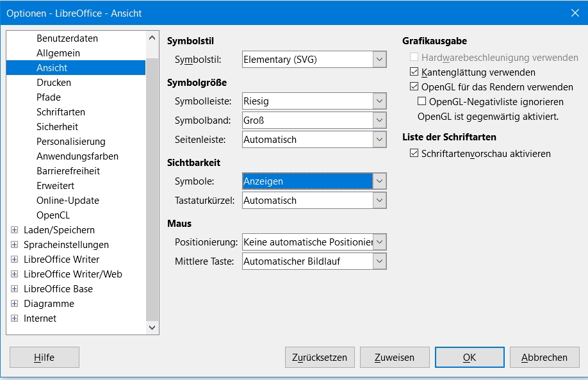
Task: Expand the Internet tree node
Action: point(14,318)
